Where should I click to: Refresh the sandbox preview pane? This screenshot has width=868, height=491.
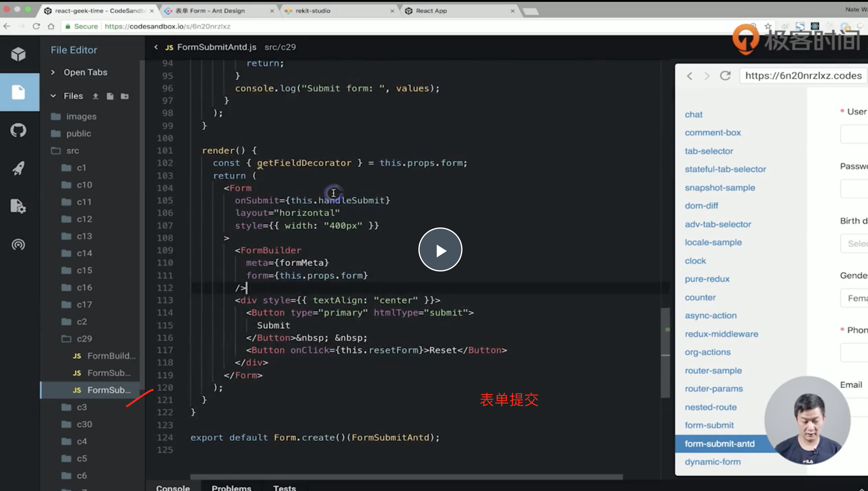[x=725, y=76]
